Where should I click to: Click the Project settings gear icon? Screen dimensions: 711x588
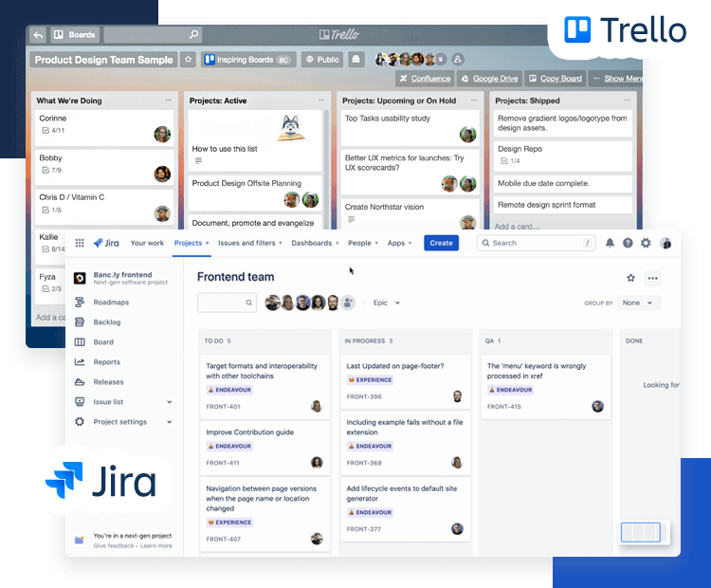(80, 422)
